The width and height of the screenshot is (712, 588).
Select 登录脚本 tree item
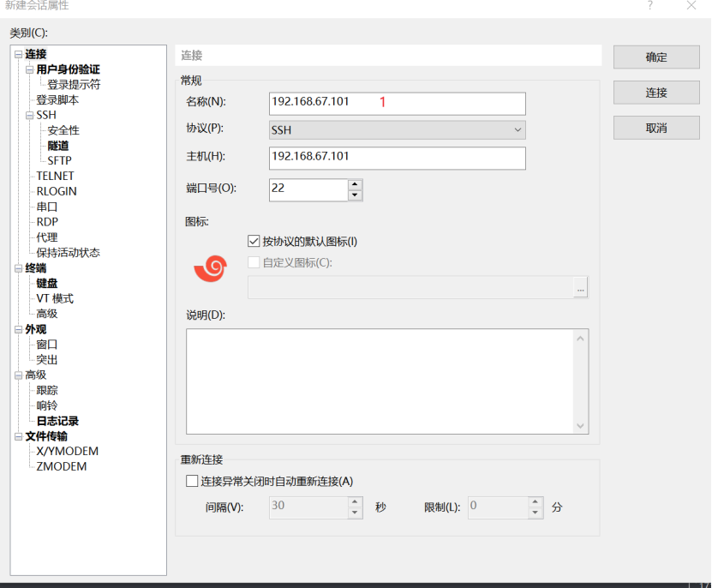57,100
